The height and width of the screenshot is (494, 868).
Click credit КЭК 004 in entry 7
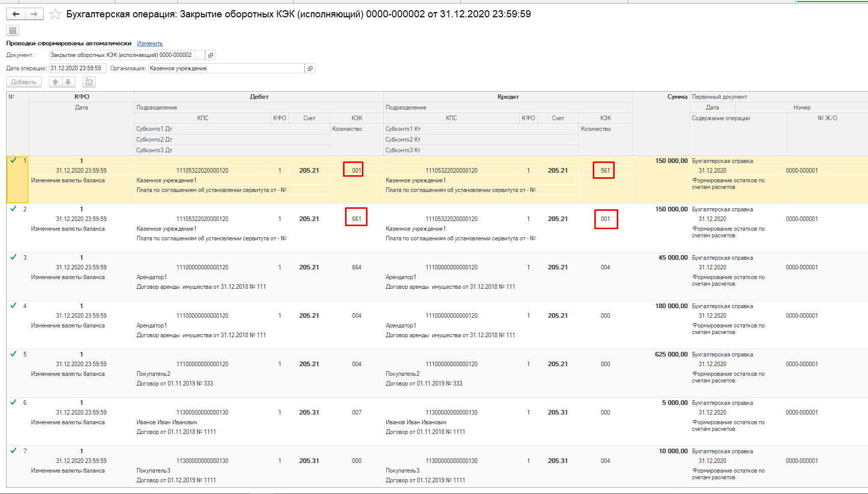[x=606, y=461]
